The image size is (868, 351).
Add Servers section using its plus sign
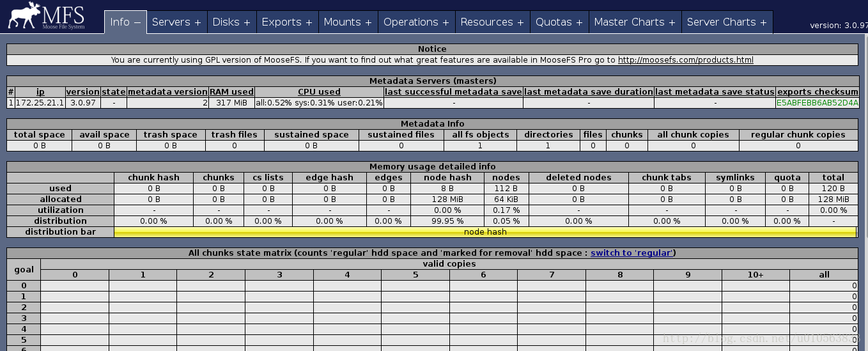[198, 22]
